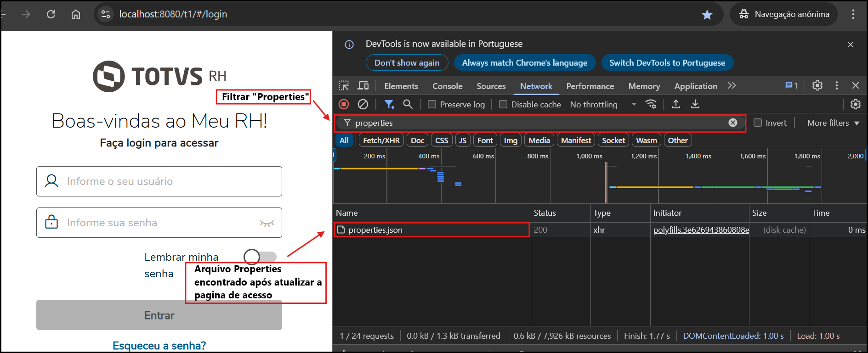The height and width of the screenshot is (353, 868).
Task: Toggle the Lembrar minha senha switch
Action: pyautogui.click(x=260, y=257)
